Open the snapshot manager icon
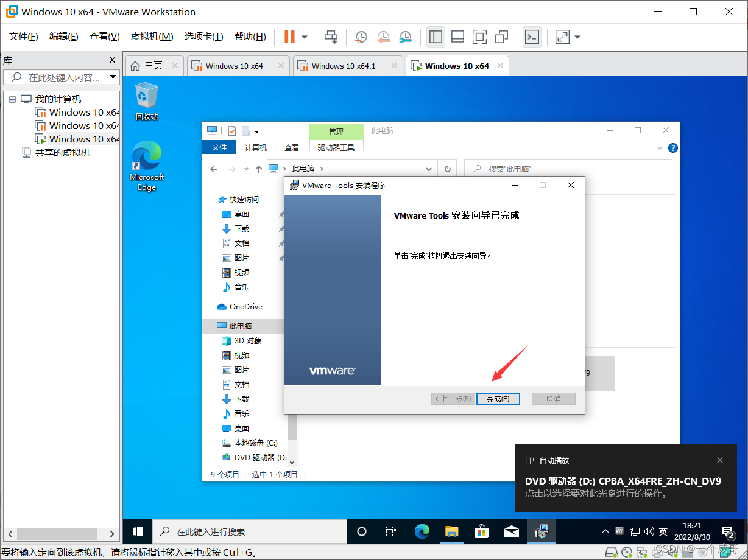 pos(406,37)
